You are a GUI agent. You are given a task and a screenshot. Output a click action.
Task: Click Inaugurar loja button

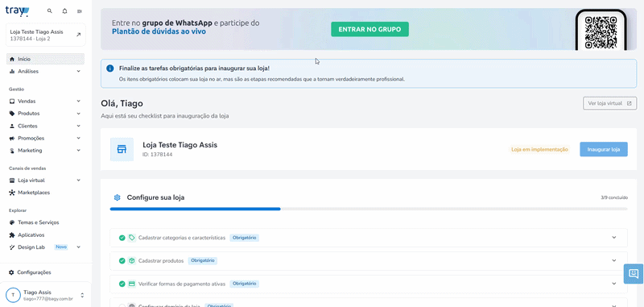tap(603, 149)
